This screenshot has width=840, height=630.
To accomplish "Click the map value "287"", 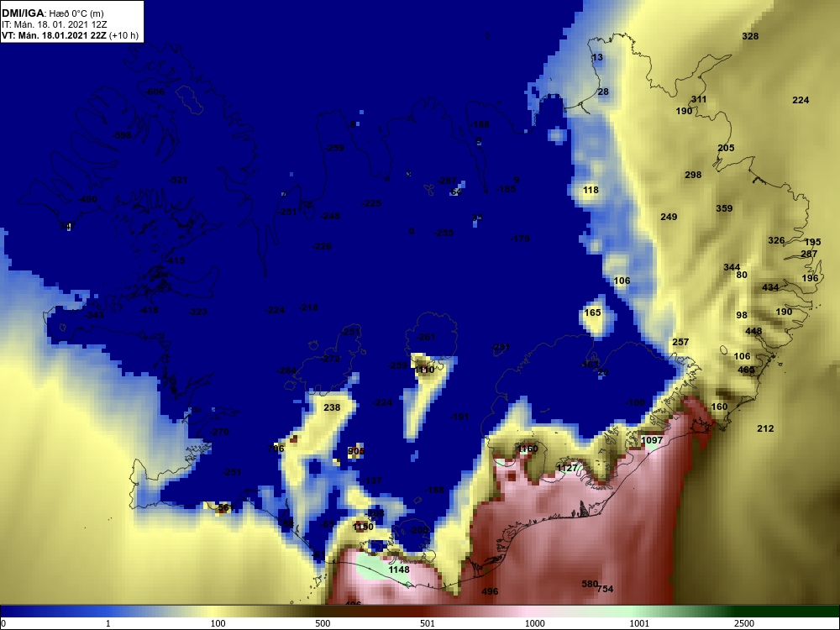I will pyautogui.click(x=809, y=254).
